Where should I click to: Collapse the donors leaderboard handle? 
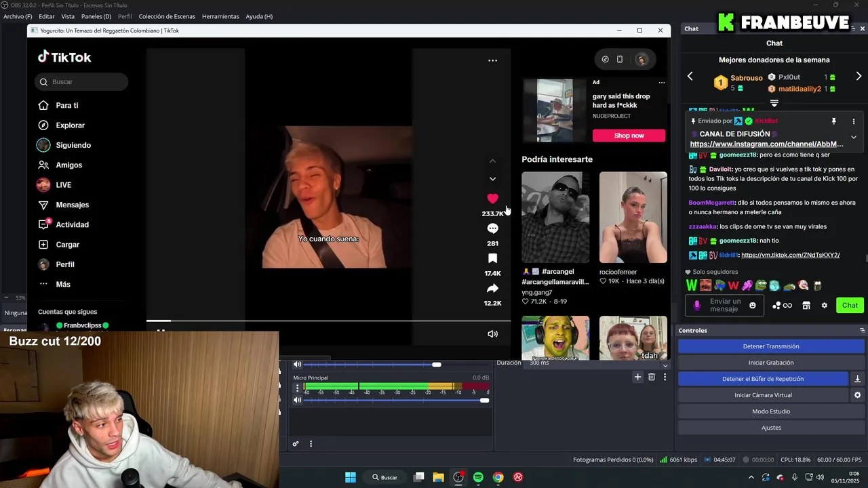point(774,103)
